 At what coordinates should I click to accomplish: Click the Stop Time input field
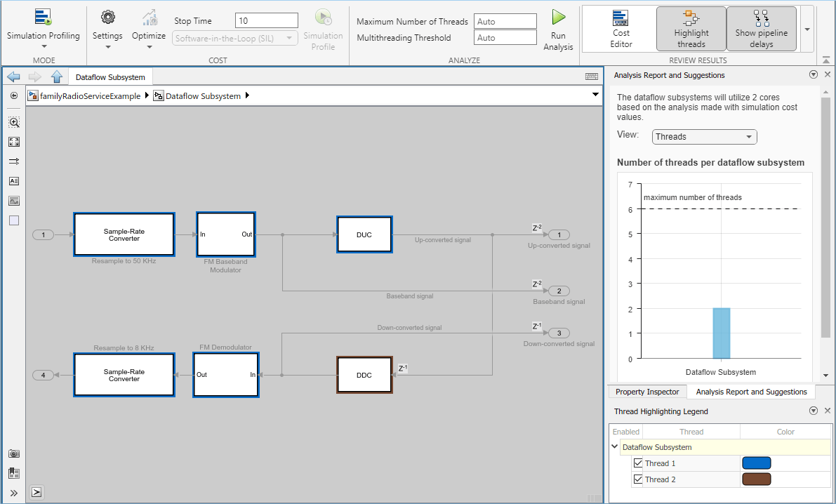[x=267, y=21]
